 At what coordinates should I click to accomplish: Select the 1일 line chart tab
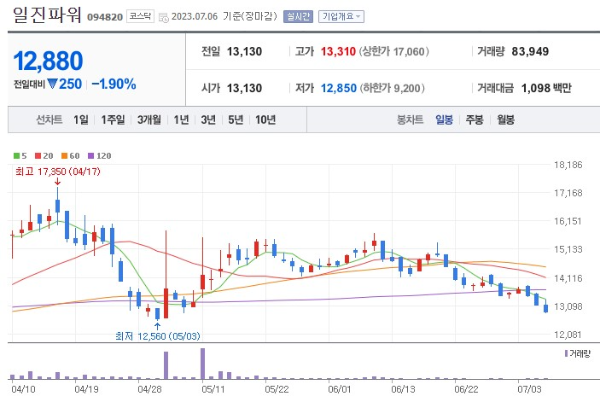click(x=81, y=120)
